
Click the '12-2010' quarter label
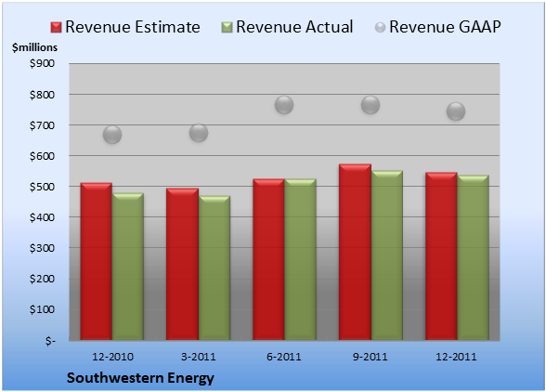tap(112, 357)
